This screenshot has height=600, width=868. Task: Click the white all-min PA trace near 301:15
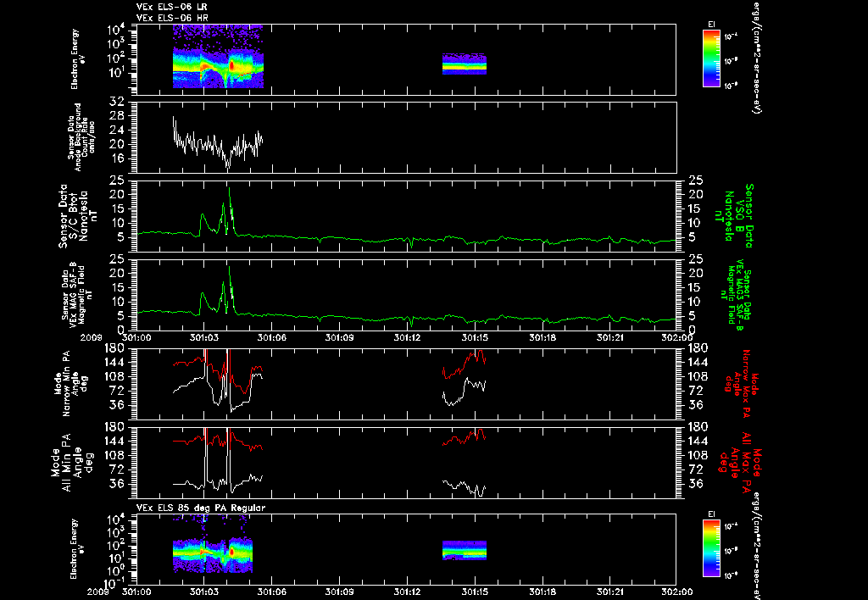click(464, 486)
